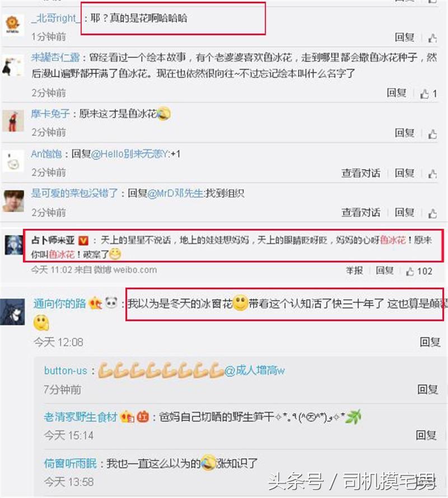Reply to 老清家野生食材's comment
This screenshot has height=498, width=448.
pyautogui.click(x=426, y=435)
